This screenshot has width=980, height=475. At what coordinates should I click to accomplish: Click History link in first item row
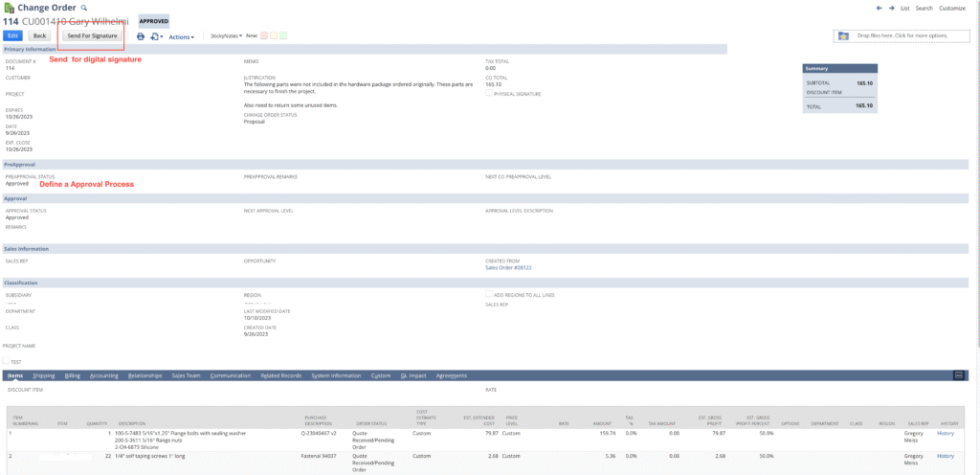pyautogui.click(x=946, y=433)
